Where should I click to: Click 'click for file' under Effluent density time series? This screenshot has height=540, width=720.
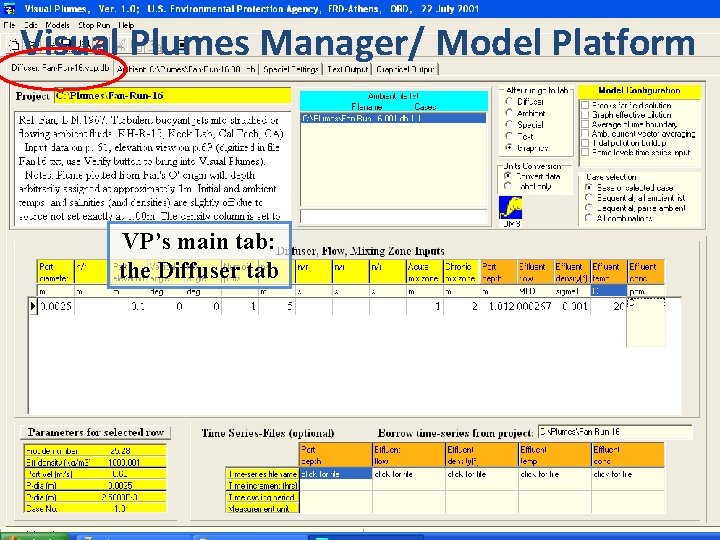point(482,474)
